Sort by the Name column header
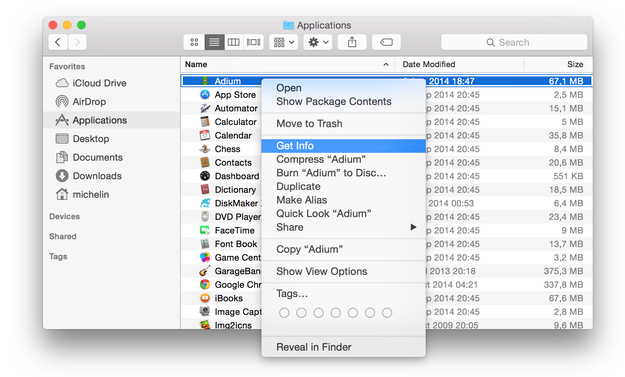625x377 pixels. [x=287, y=64]
